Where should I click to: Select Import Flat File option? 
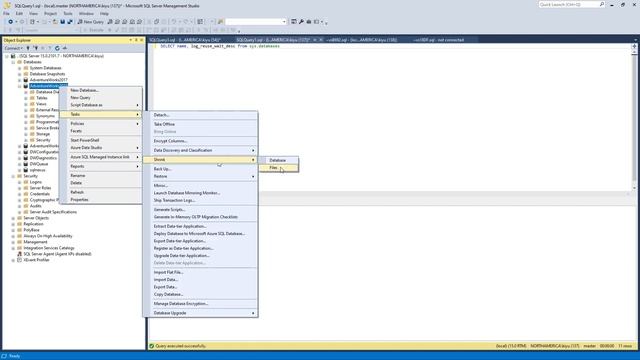(200, 272)
